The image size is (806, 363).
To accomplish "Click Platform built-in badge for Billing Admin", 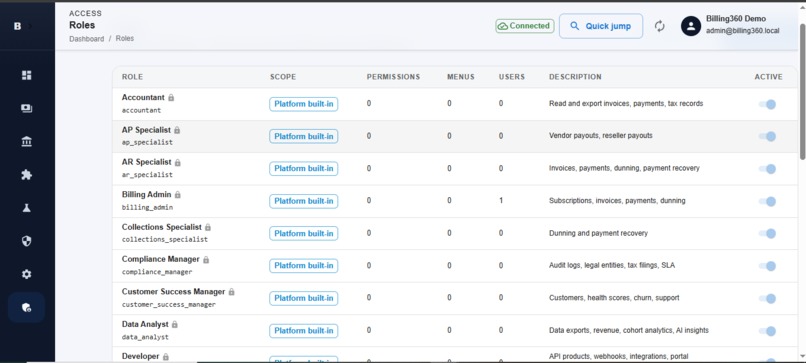I will pos(303,201).
